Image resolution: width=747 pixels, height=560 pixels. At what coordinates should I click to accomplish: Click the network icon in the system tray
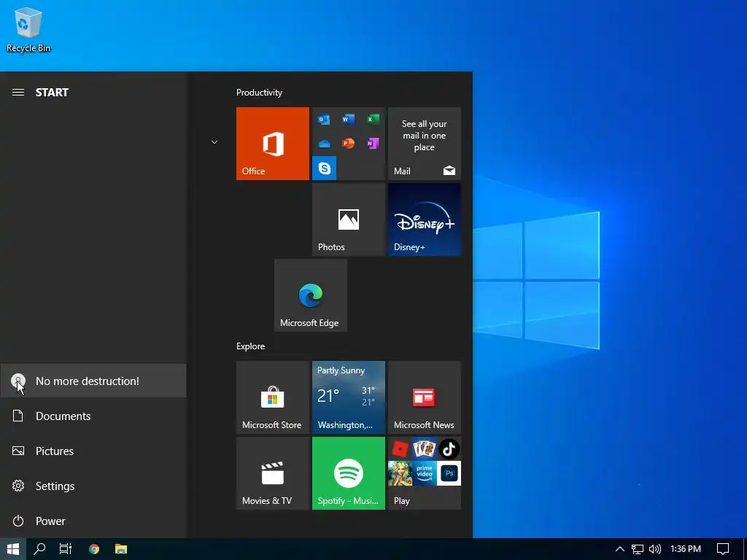coord(638,549)
